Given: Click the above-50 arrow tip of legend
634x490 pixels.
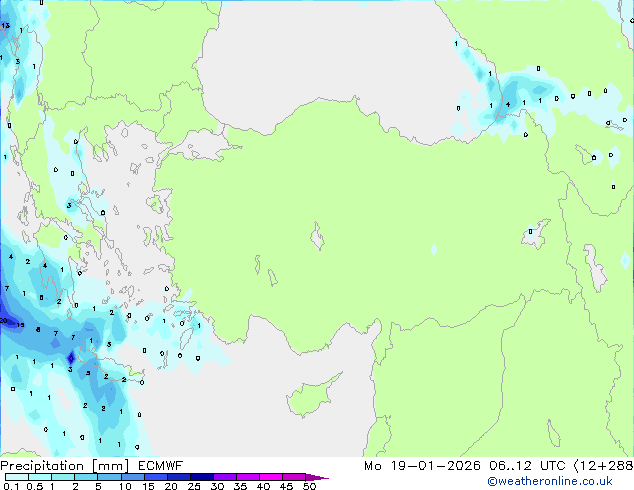Looking at the screenshot, I should tap(317, 477).
